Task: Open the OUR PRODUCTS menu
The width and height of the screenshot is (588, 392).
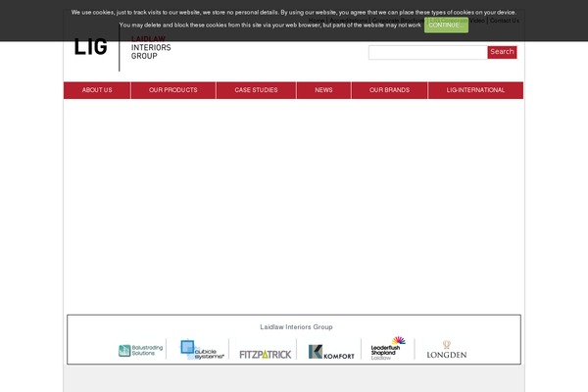Action: tap(173, 90)
